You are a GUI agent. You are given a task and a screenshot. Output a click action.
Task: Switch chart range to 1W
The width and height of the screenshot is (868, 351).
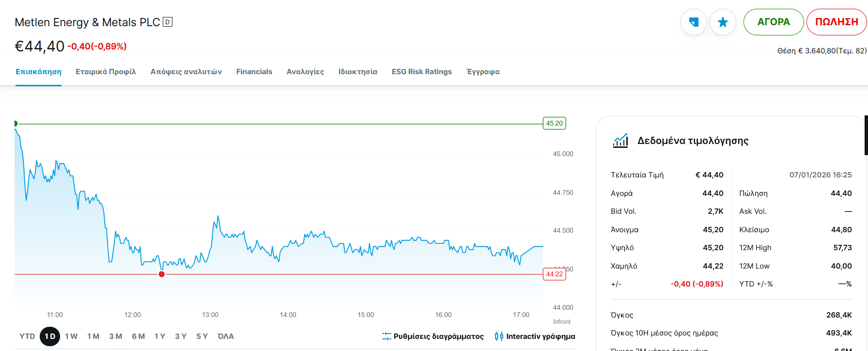click(71, 336)
